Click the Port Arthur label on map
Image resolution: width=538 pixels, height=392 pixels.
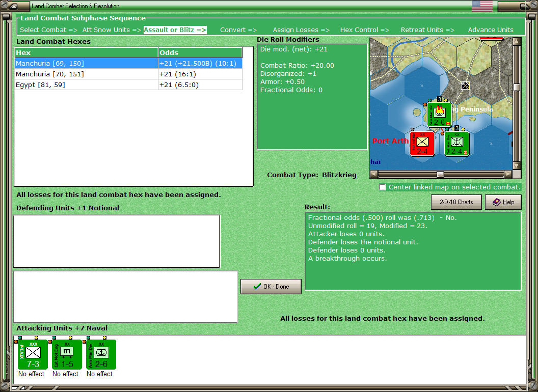[x=390, y=141]
